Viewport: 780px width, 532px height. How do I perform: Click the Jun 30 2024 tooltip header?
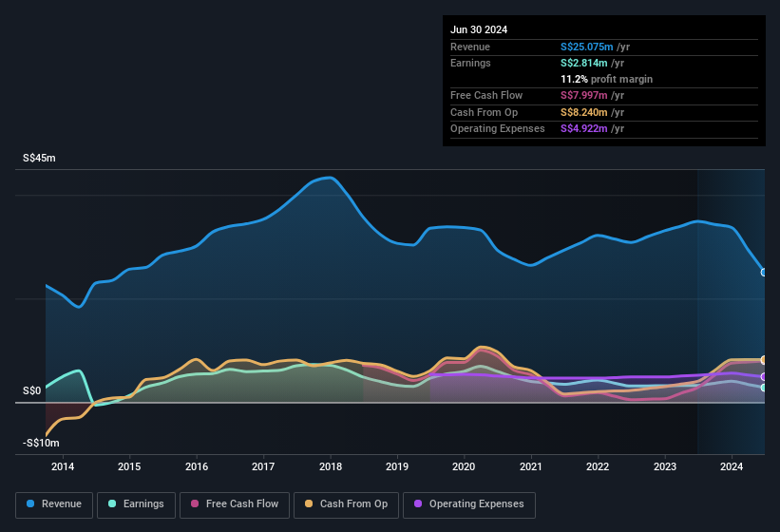(479, 29)
